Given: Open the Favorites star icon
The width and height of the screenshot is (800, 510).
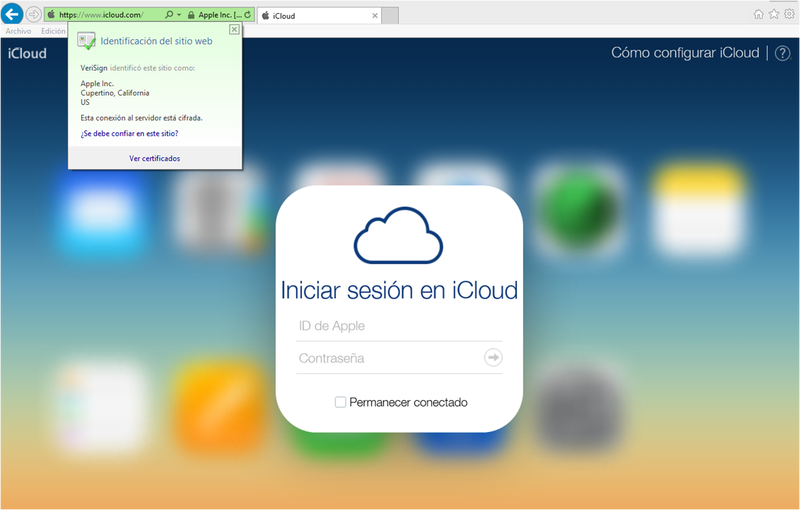Looking at the screenshot, I should click(x=774, y=14).
